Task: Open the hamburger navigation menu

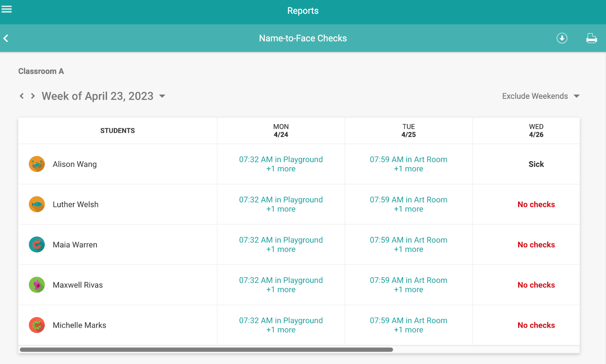Action: click(x=6, y=9)
